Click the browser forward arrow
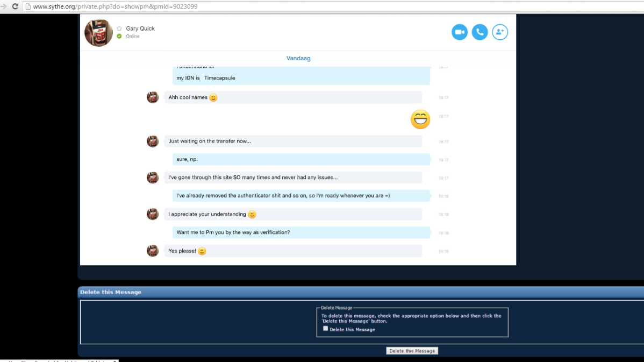The width and height of the screenshot is (644, 362). click(4, 6)
